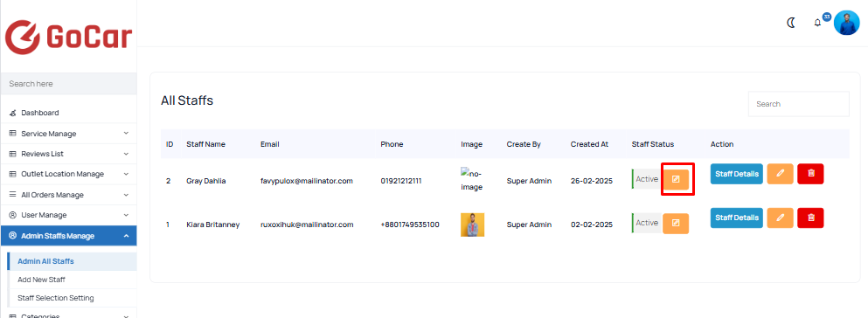The image size is (868, 318).
Task: Open Service Manage menu
Action: [x=69, y=134]
